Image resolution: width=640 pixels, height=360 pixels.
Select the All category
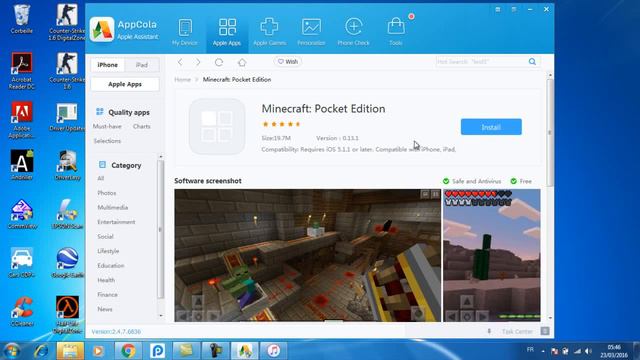pos(101,178)
